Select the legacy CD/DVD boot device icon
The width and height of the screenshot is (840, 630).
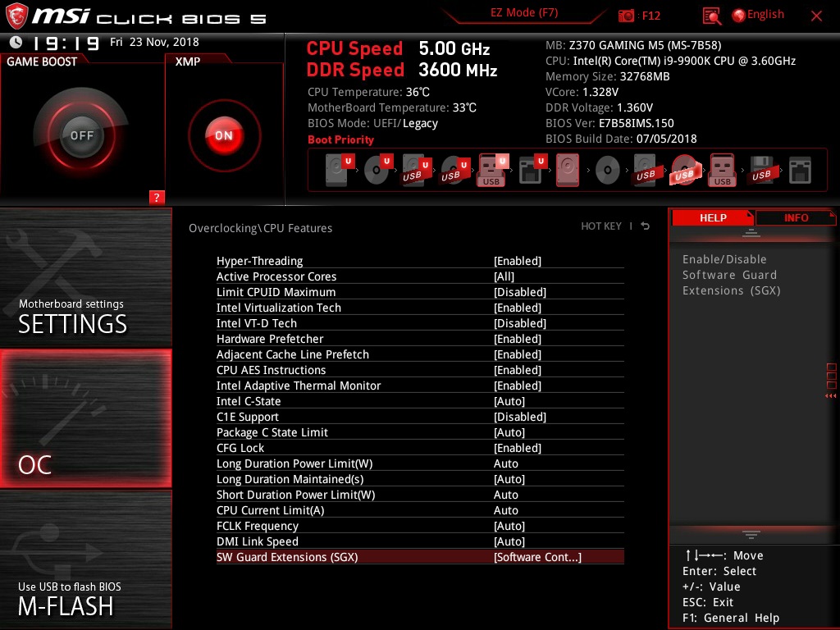point(608,171)
